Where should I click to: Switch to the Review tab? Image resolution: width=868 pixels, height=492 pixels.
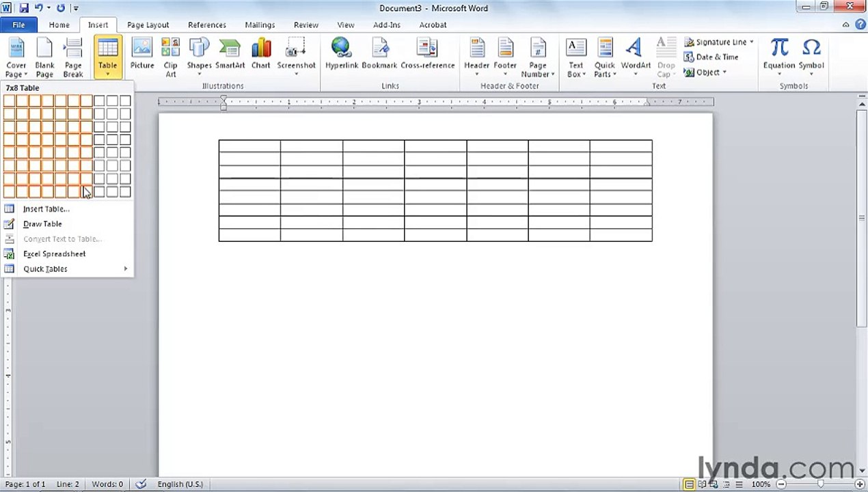point(306,25)
